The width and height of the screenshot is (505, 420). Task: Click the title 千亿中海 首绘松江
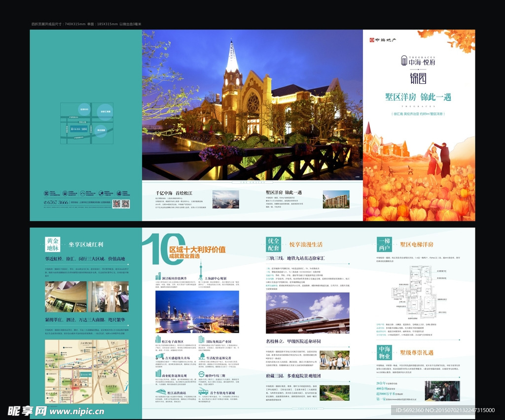[x=174, y=193]
